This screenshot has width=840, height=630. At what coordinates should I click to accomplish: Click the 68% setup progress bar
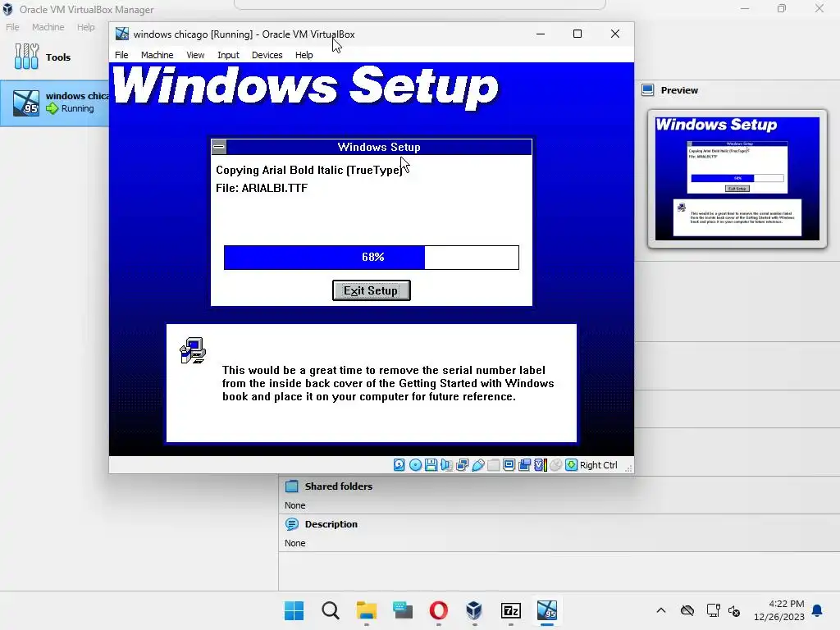coord(372,257)
